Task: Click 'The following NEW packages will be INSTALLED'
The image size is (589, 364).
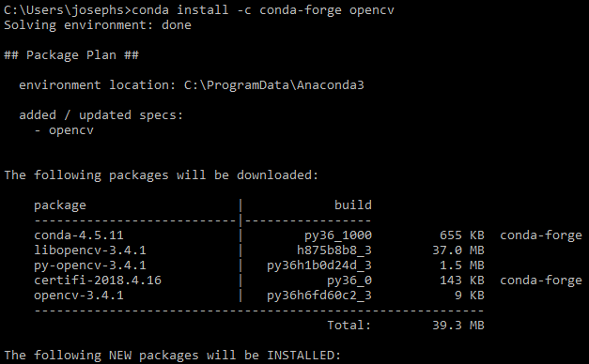Action: tap(173, 355)
